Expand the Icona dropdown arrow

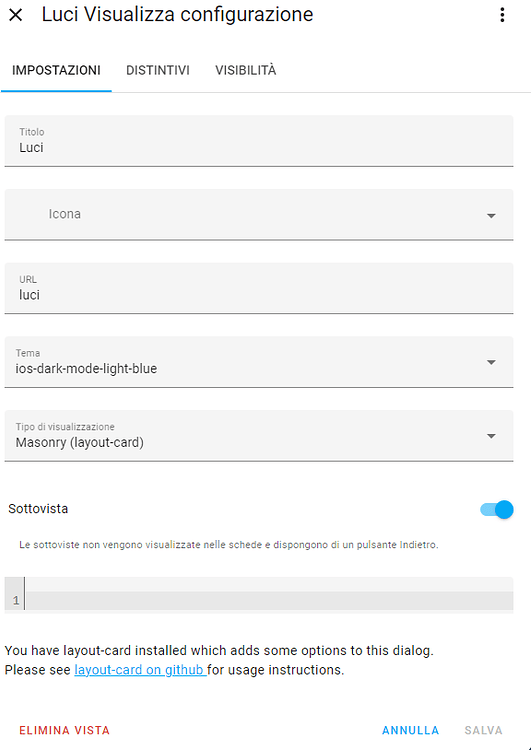point(491,216)
